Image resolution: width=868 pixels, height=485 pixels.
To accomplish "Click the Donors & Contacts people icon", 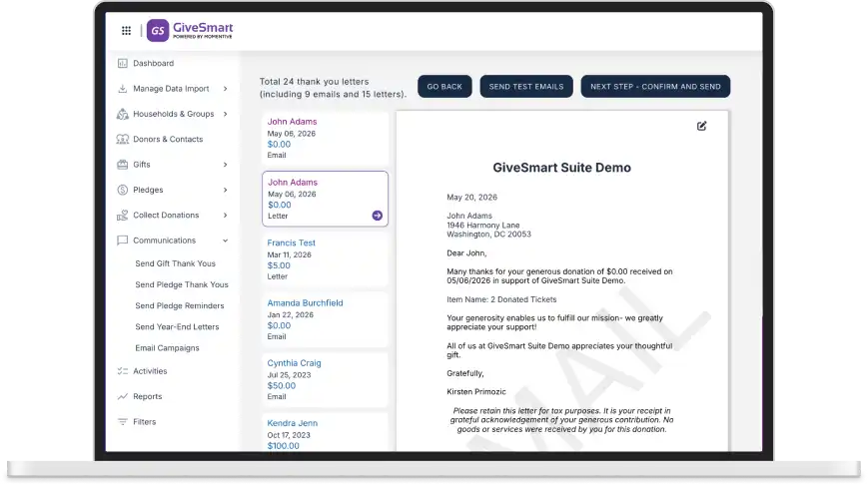I will [122, 140].
